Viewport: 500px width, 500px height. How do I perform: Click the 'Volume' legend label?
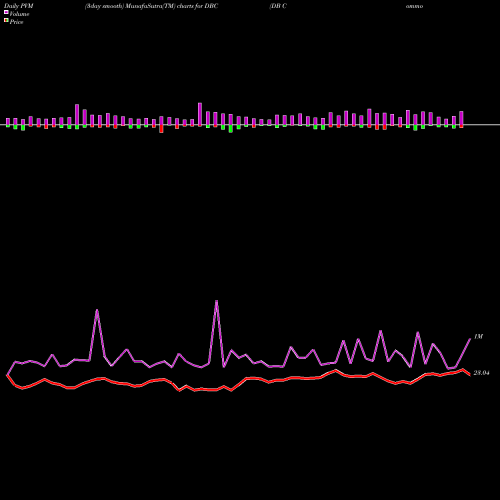click(19, 14)
